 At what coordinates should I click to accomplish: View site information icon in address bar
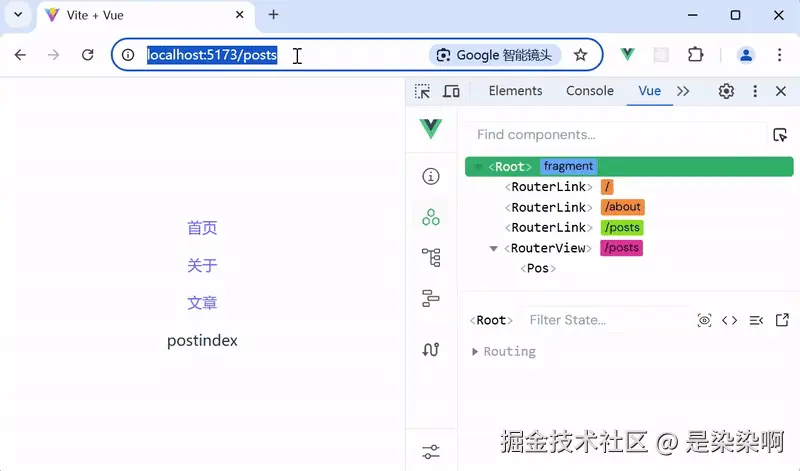[128, 55]
